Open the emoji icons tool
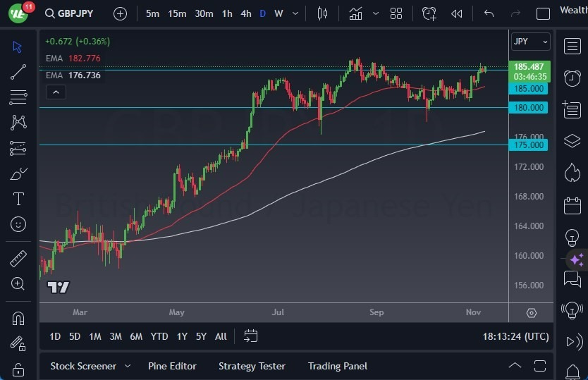Image resolution: width=588 pixels, height=380 pixels. point(18,224)
